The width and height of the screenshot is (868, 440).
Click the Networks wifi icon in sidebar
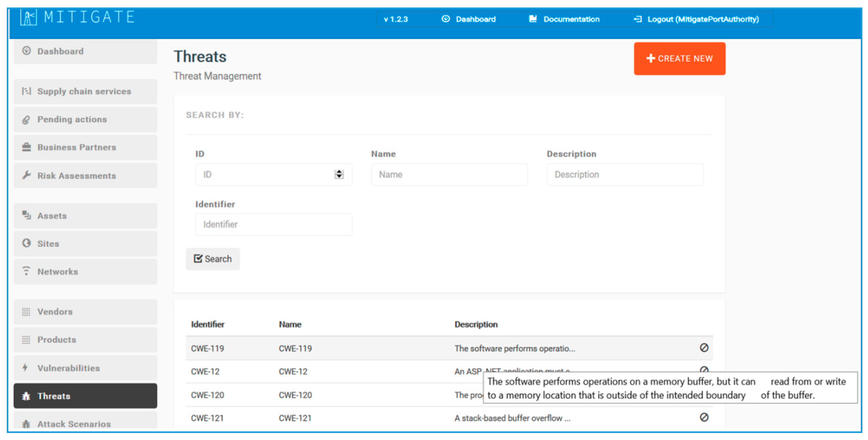[x=26, y=271]
